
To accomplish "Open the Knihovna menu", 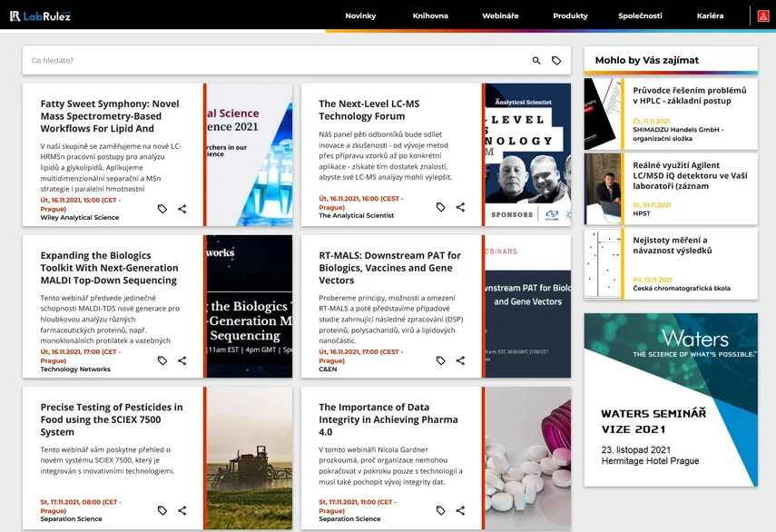I will tap(430, 15).
